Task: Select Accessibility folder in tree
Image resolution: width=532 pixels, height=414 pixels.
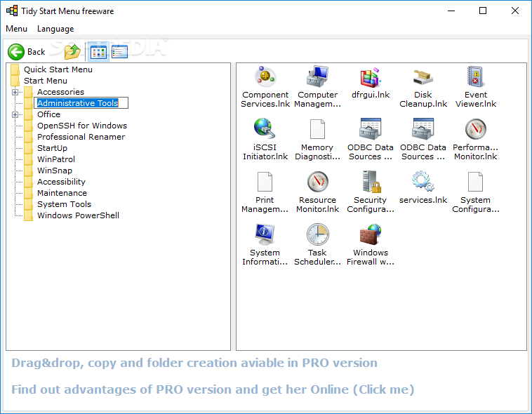Action: pos(61,182)
